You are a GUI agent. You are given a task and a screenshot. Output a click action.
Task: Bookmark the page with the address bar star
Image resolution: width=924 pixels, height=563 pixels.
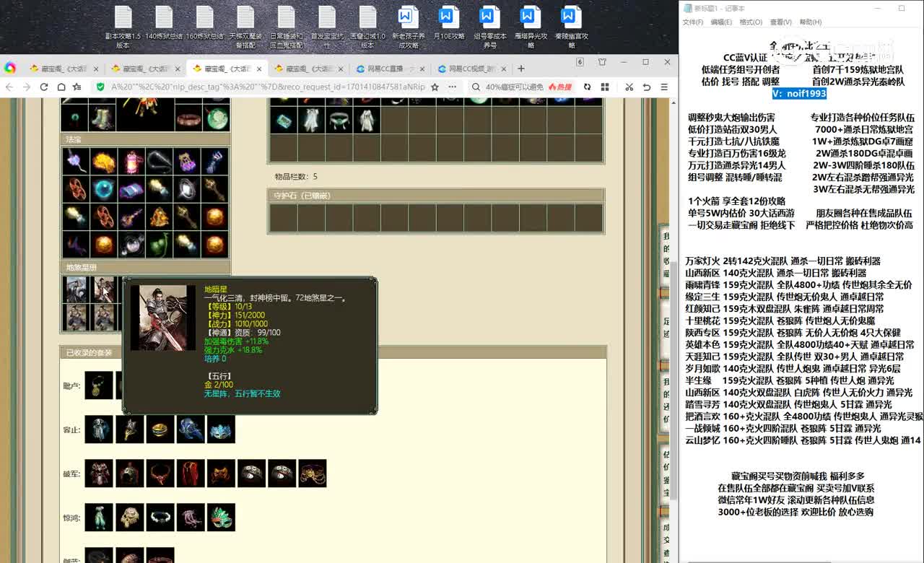tap(435, 87)
